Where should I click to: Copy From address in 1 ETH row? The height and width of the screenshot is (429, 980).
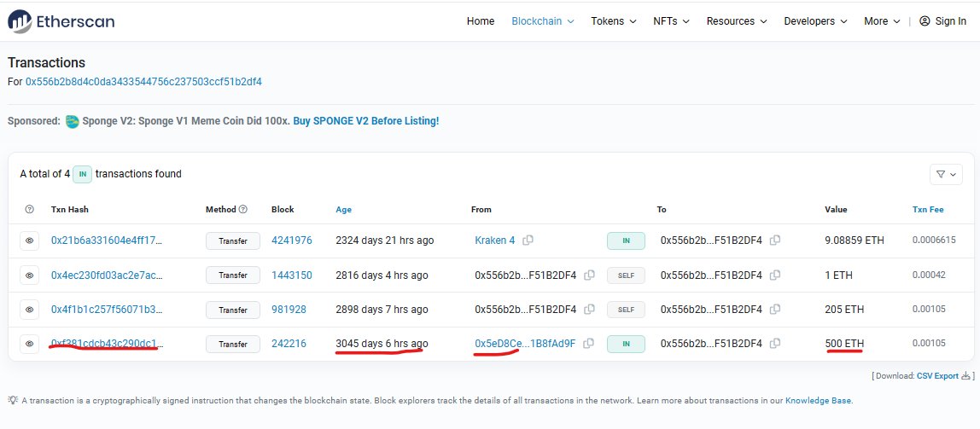click(x=589, y=275)
